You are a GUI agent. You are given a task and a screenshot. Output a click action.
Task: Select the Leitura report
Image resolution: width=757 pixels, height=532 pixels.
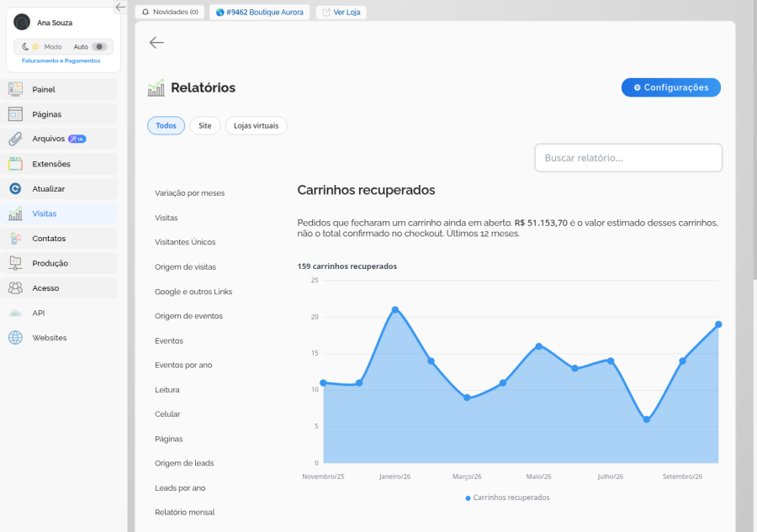pos(167,390)
